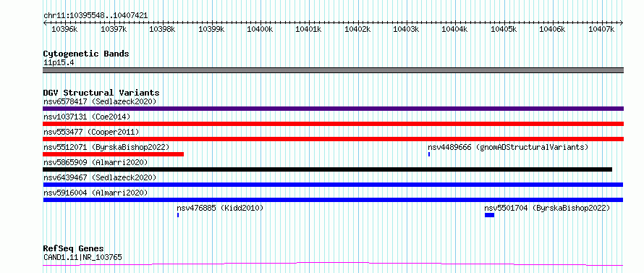Image resolution: width=644 pixels, height=273 pixels.
Task: Click the 10399k ruler tick label
Action: (x=211, y=29)
